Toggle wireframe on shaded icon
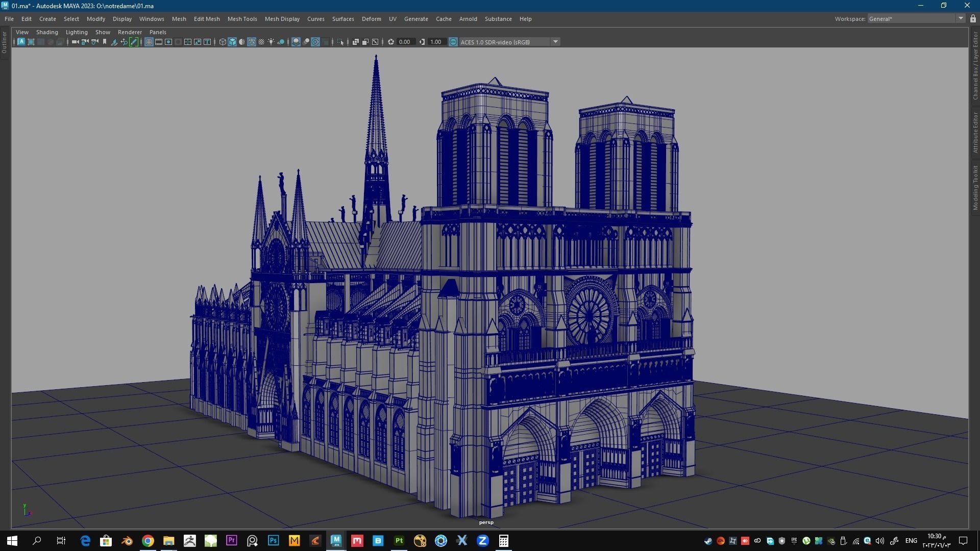 252,42
